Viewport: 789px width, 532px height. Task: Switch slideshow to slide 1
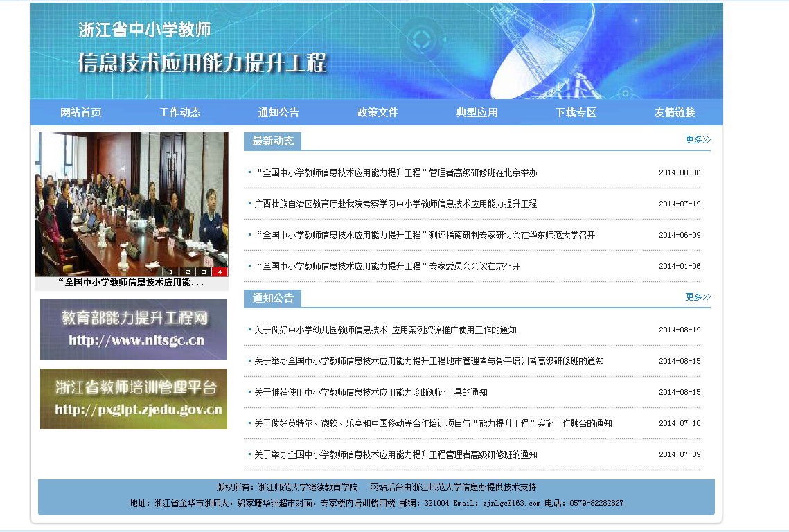(171, 272)
